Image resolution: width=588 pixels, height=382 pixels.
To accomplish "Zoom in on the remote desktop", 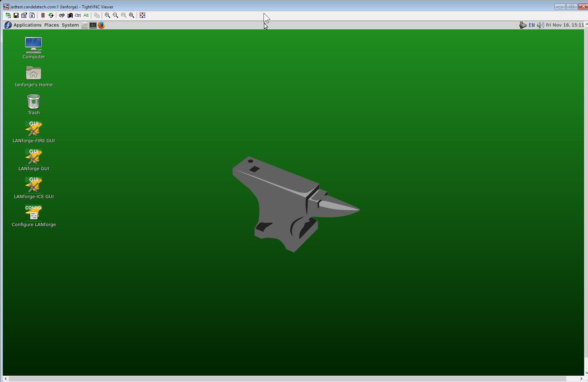I will [x=108, y=15].
